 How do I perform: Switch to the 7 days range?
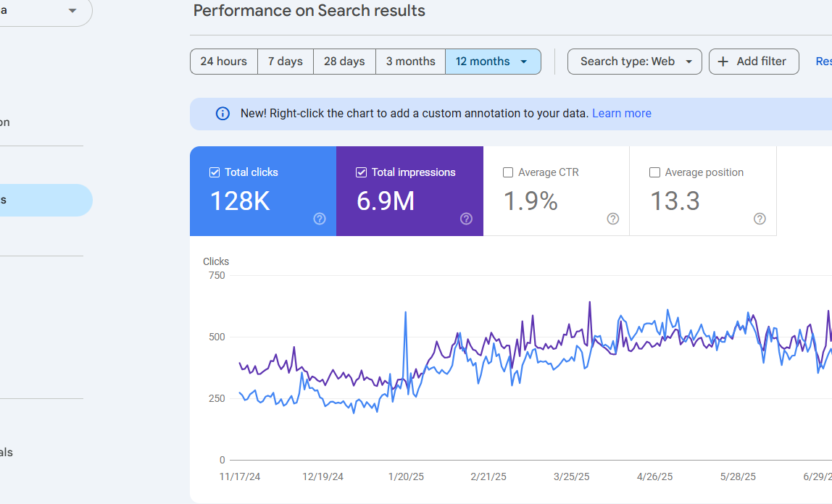(285, 62)
